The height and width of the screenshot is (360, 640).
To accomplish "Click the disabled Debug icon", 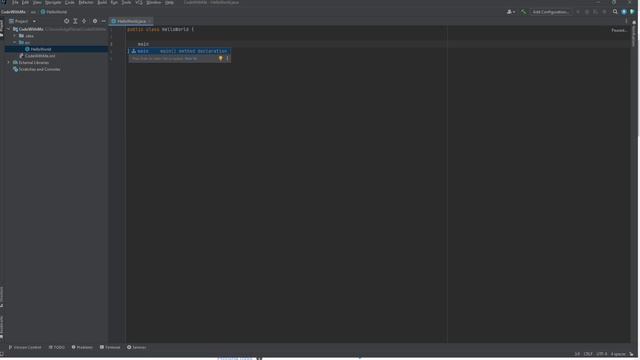I will [x=587, y=12].
